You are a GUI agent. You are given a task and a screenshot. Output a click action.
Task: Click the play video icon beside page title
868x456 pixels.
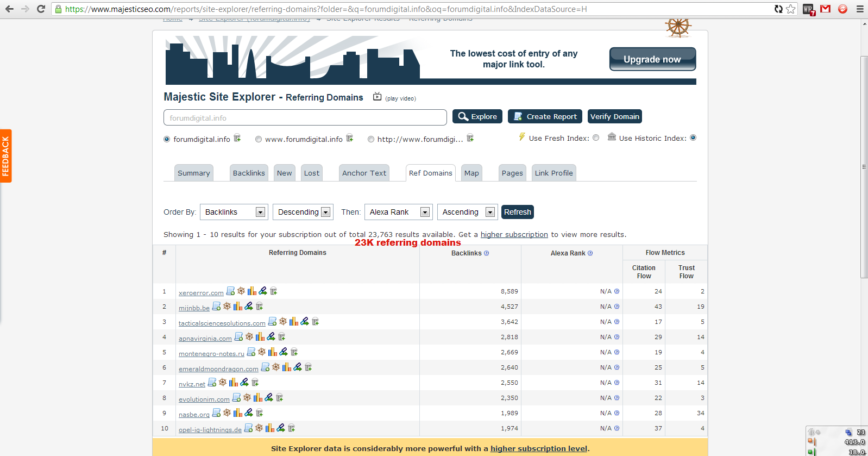click(x=377, y=97)
